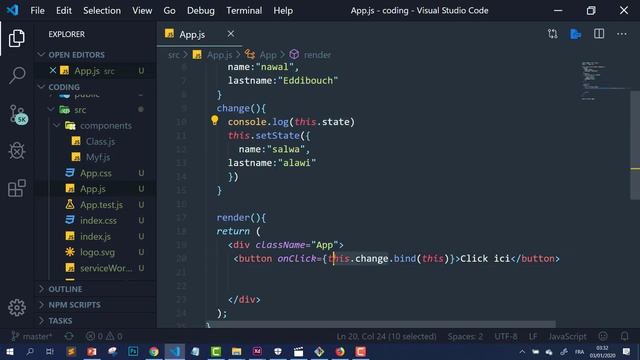Open Class.js in the file tree
The width and height of the screenshot is (640, 360).
100,142
